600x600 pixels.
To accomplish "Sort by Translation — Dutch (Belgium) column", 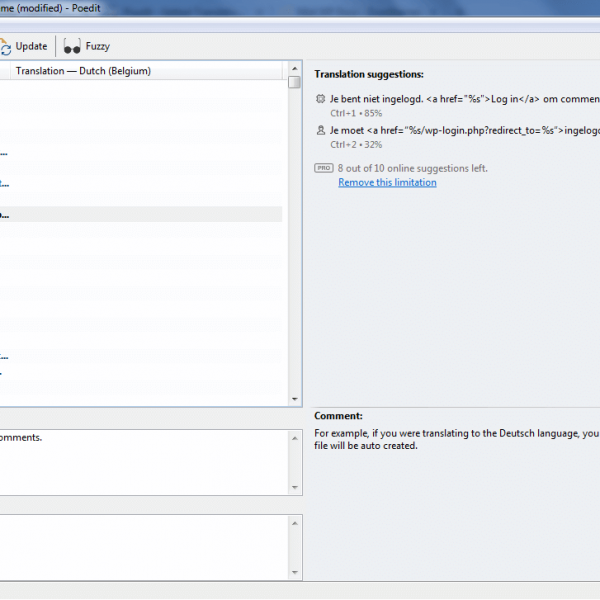I will coord(83,71).
